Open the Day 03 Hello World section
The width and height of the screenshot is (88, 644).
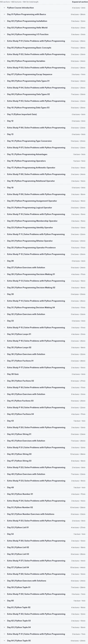pyautogui.click(x=44, y=28)
